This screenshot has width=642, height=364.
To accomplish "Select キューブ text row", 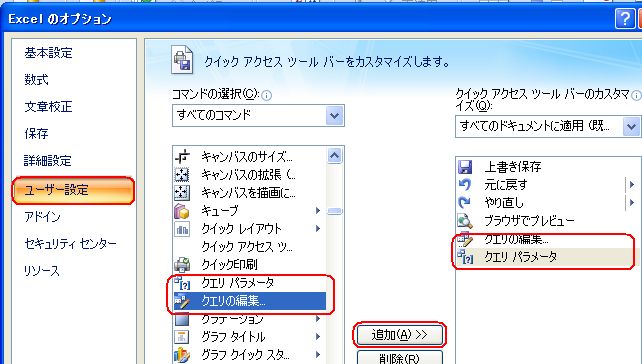I will [219, 210].
